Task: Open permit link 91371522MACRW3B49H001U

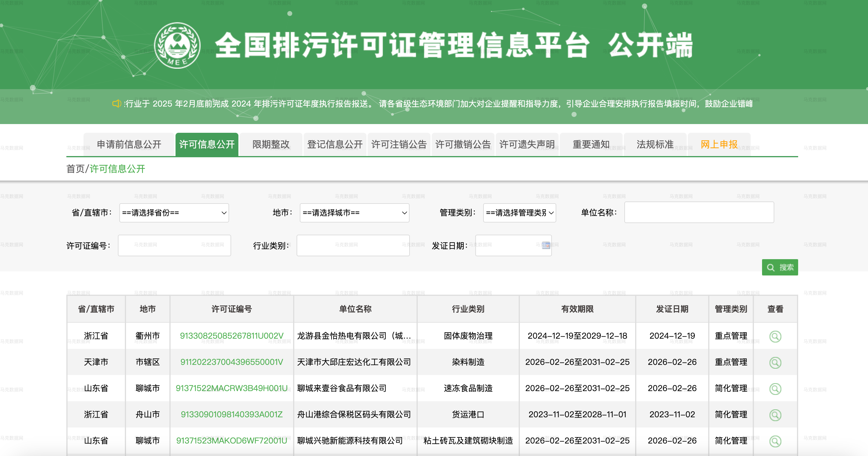Action: (231, 389)
